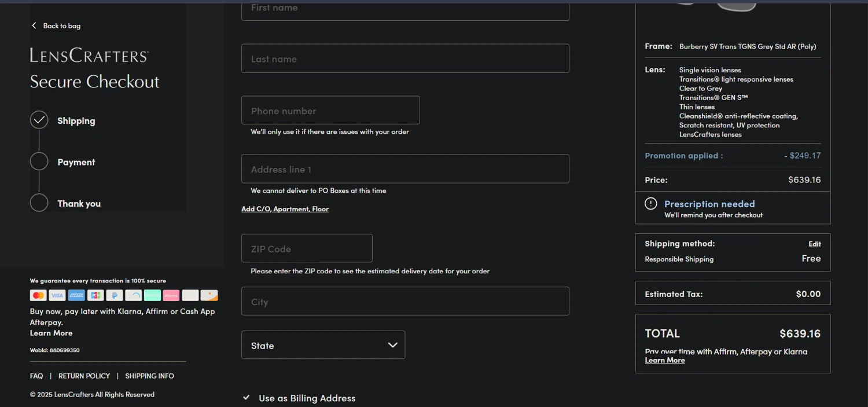Click the AMEX card icon

[76, 295]
